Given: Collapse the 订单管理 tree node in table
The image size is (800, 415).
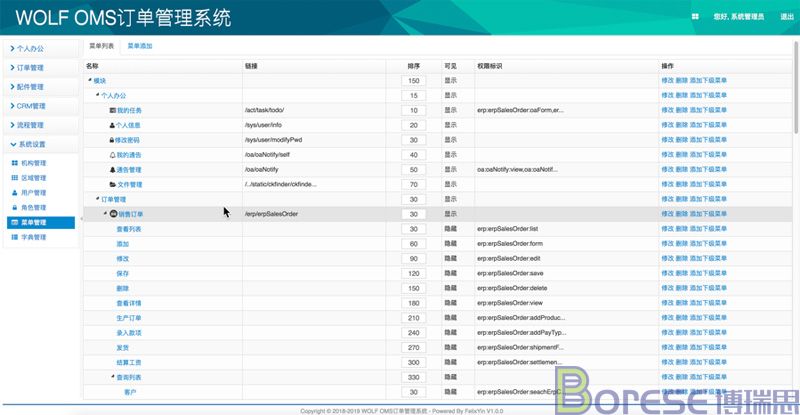Looking at the screenshot, I should 97,199.
